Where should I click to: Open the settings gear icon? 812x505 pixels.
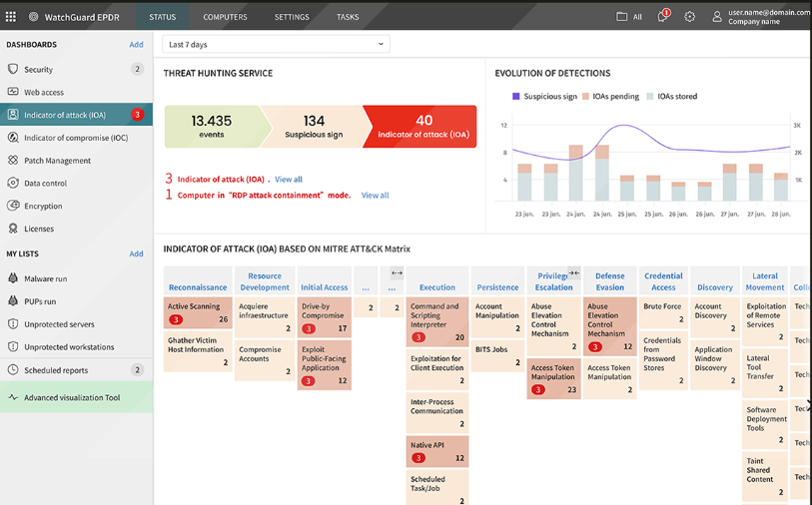click(689, 17)
